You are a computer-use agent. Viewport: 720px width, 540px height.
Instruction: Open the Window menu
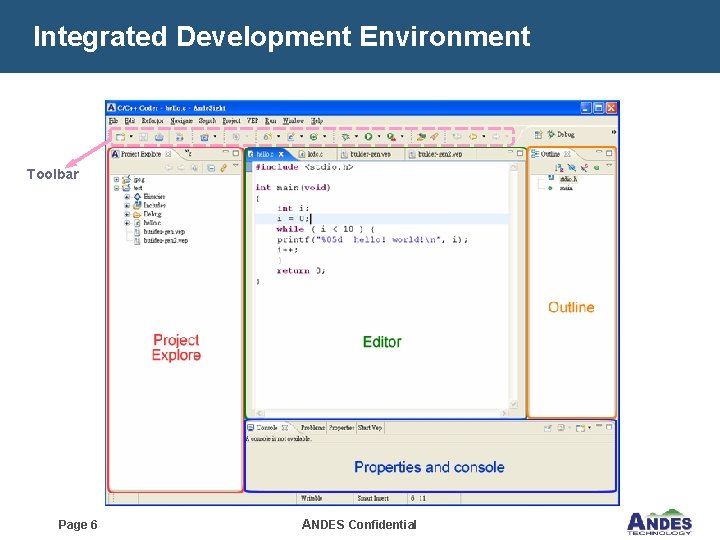293,121
